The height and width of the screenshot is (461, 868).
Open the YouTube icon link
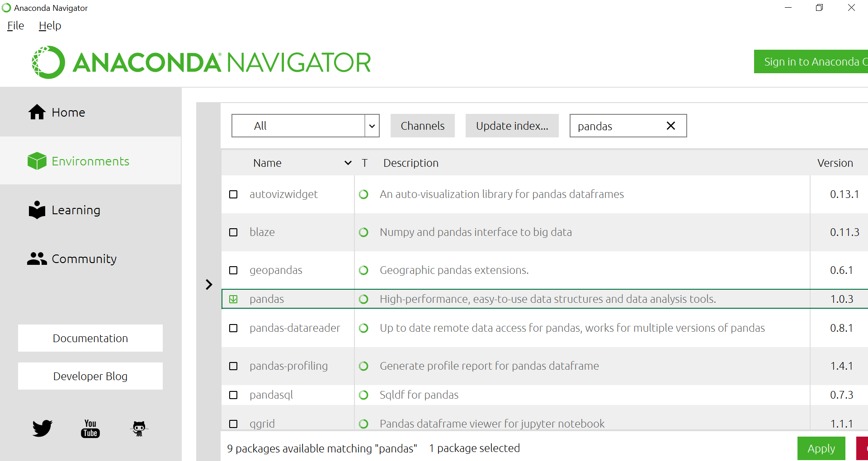(90, 428)
